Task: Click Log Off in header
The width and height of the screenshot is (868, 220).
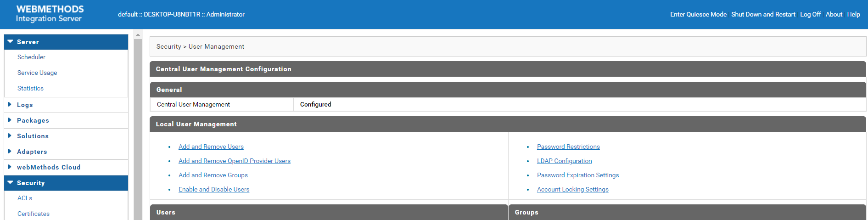Action: click(810, 14)
